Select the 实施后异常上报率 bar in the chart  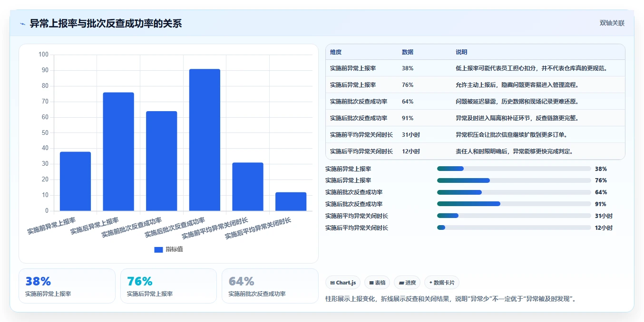pyautogui.click(x=118, y=152)
